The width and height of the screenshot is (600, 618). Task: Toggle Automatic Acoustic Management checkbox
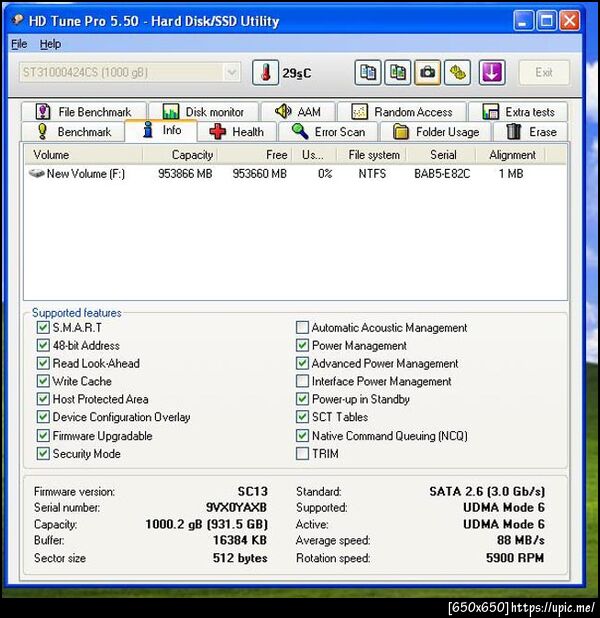coord(302,327)
